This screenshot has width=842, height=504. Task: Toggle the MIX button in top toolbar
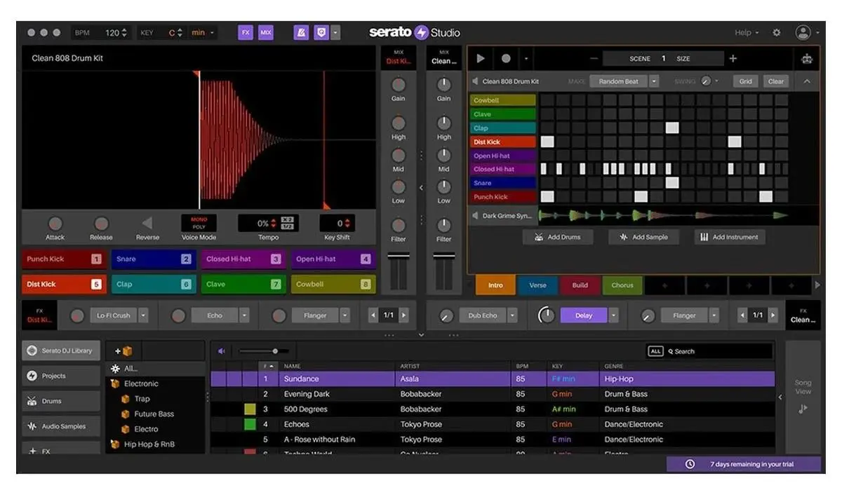(265, 32)
